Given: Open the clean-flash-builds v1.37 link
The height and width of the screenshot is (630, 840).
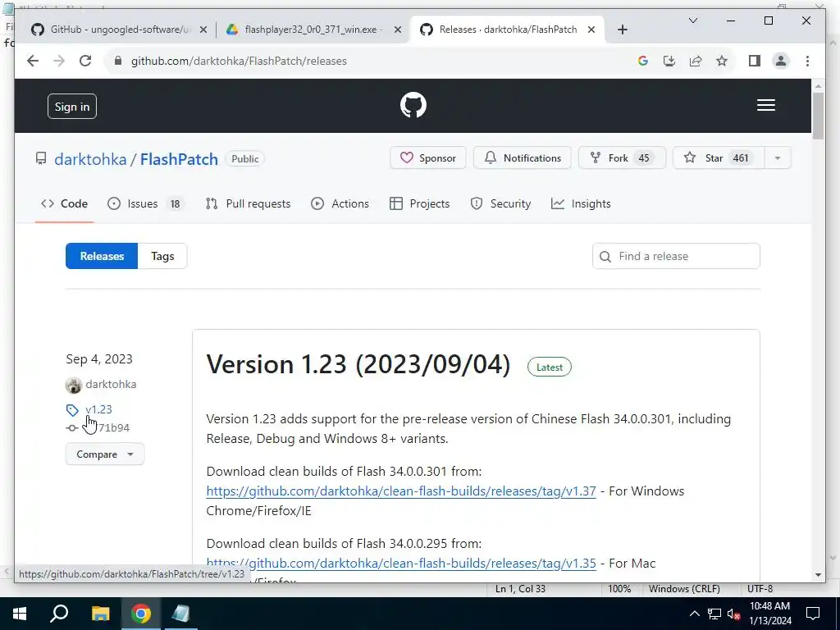Looking at the screenshot, I should pyautogui.click(x=400, y=491).
